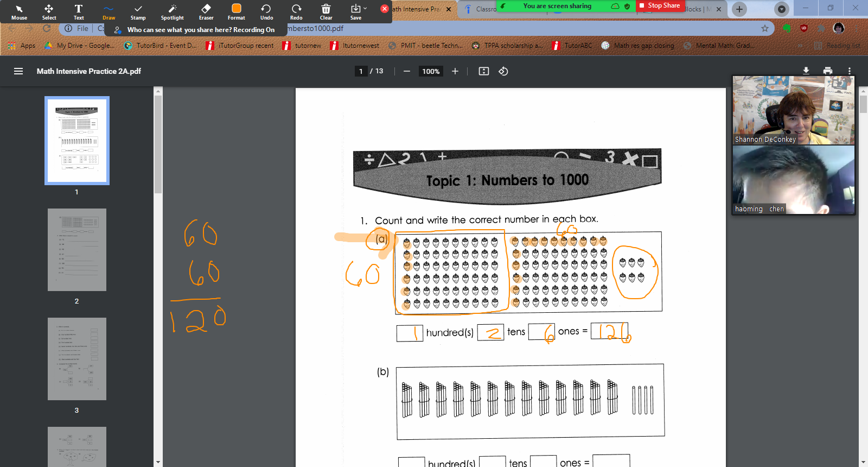Save the annotated screenshot

(355, 11)
